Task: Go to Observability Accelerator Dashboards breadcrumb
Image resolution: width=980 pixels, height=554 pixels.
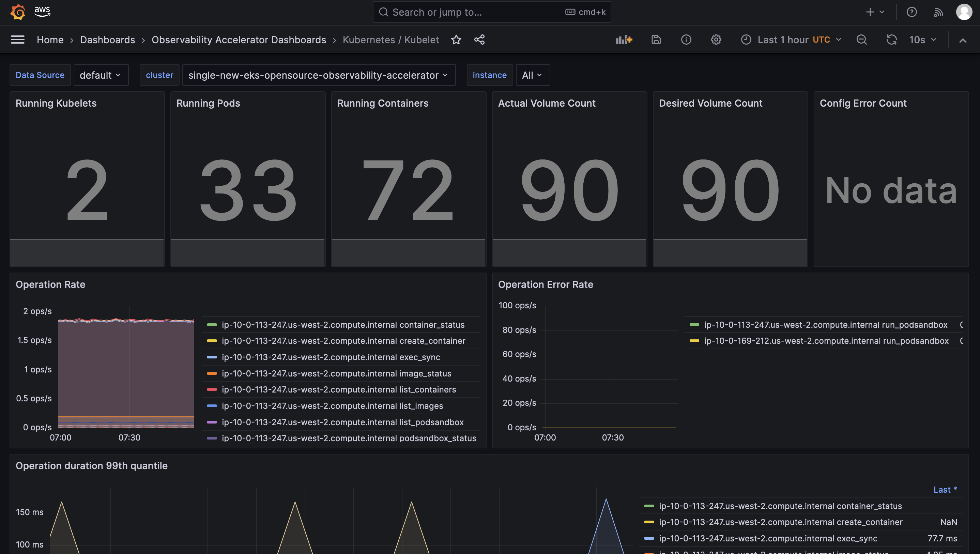Action: 239,40
